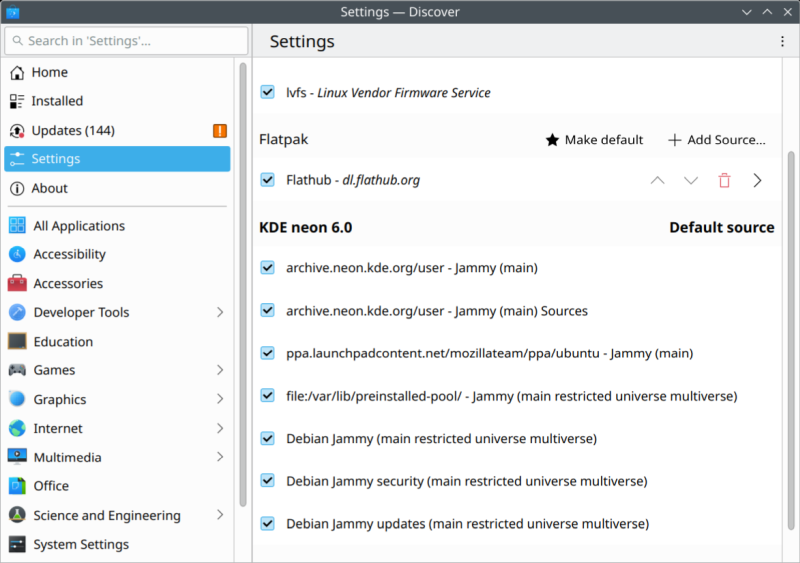This screenshot has height=563, width=800.
Task: Expand the Developer Tools category arrow
Action: coord(220,313)
